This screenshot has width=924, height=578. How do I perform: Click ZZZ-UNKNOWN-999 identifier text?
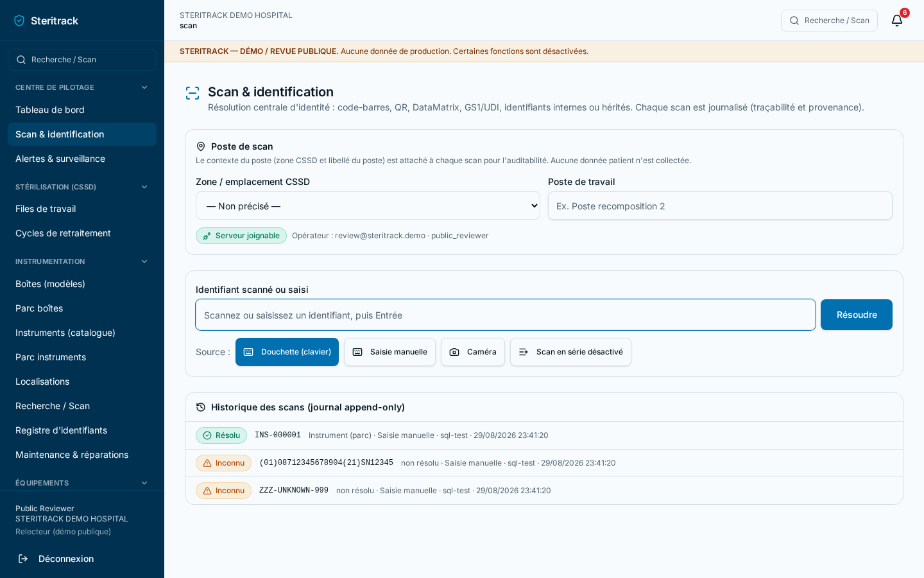pos(294,491)
